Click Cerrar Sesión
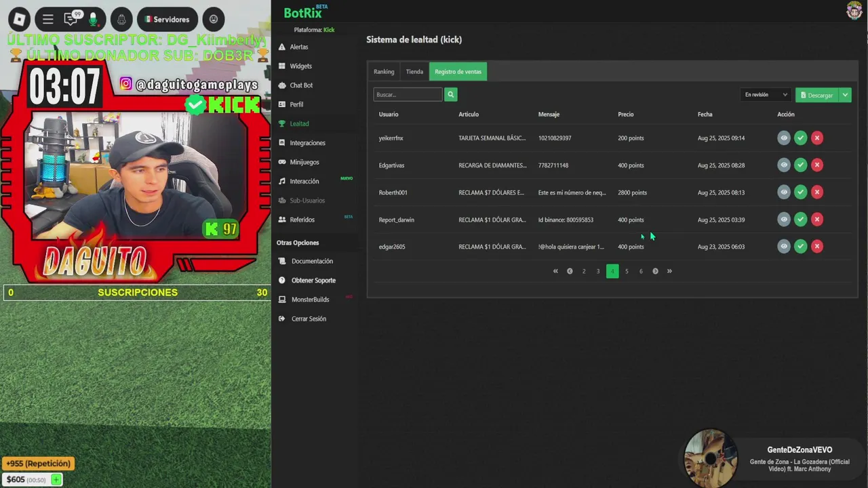 click(309, 319)
